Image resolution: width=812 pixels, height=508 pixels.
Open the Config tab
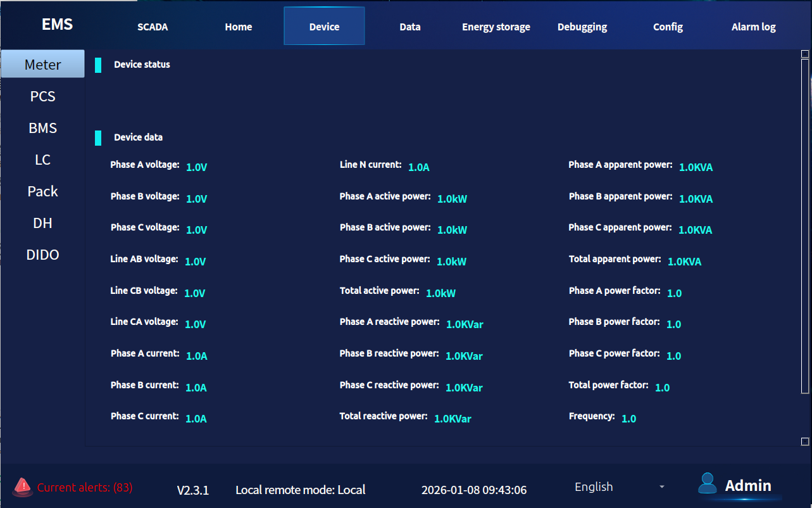tap(668, 27)
